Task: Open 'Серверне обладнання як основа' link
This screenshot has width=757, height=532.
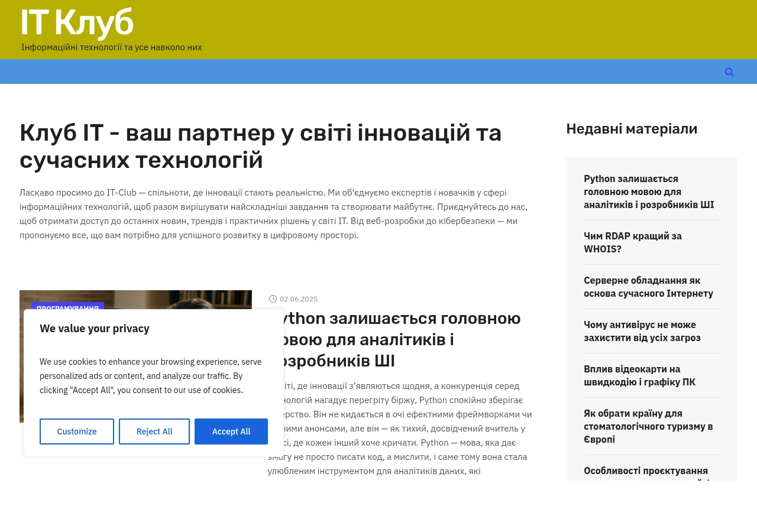Action: tap(648, 287)
